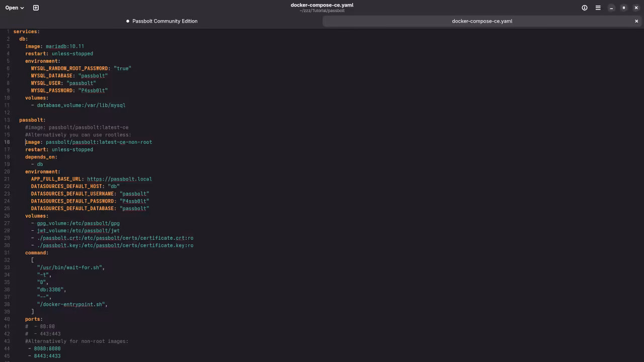The width and height of the screenshot is (644, 362).
Task: Maximize the Text Editor window
Action: pos(623,8)
